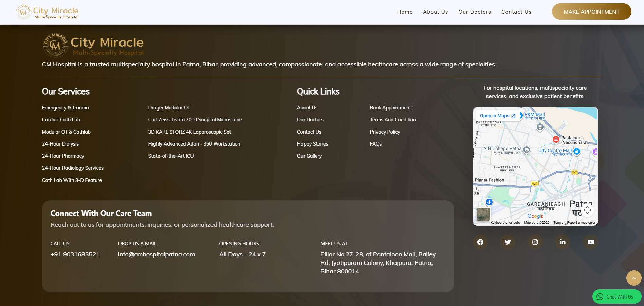Open the YouTube social icon
The width and height of the screenshot is (644, 306).
591,242
